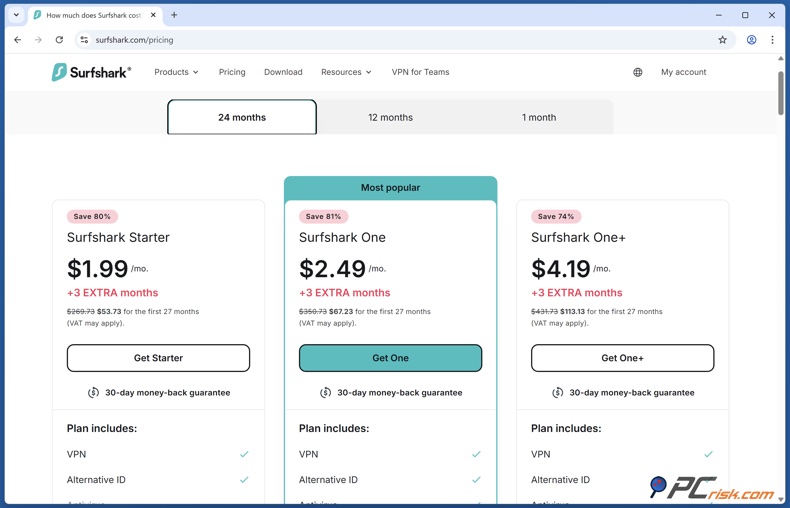The image size is (790, 508).
Task: View site information icon in address bar
Action: click(84, 40)
